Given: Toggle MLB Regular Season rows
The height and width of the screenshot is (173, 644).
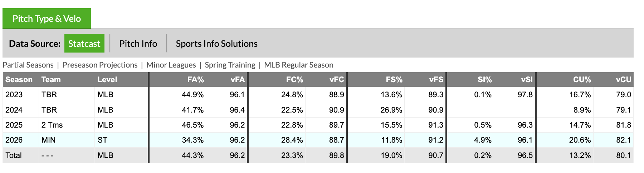Looking at the screenshot, I should tap(298, 65).
